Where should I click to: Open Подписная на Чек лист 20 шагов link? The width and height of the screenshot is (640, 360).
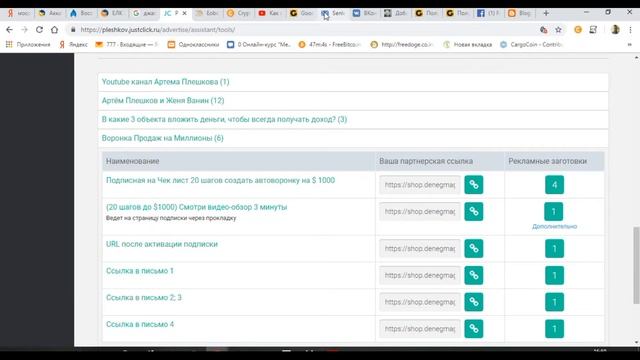220,180
